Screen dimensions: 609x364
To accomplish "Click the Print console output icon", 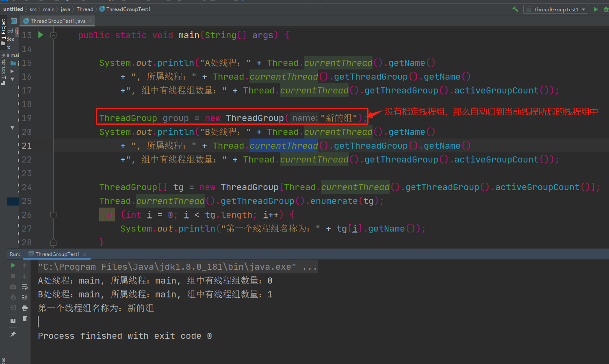I will click(25, 308).
